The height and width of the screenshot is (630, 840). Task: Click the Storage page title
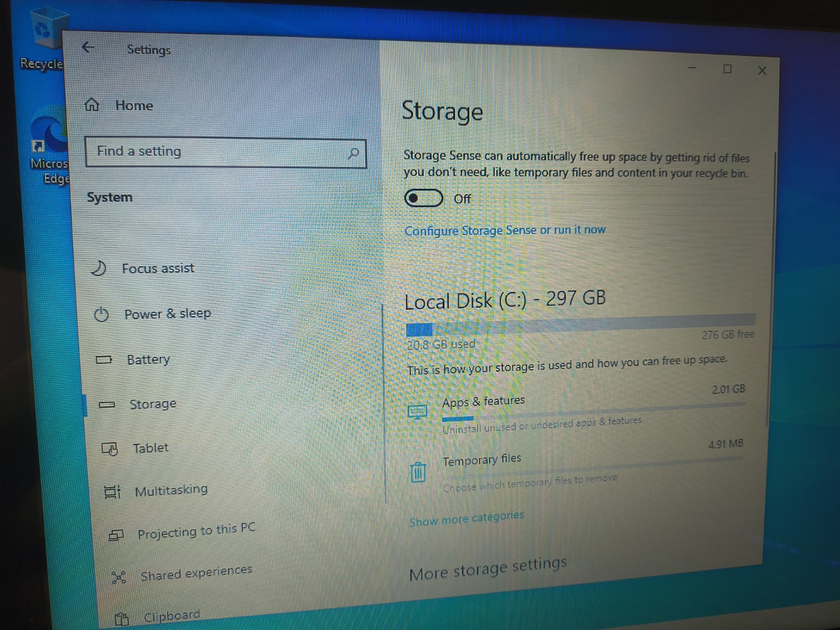[442, 111]
